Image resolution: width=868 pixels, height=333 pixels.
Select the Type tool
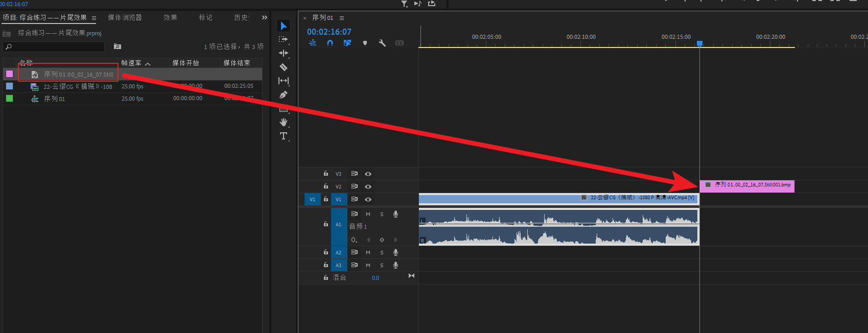284,136
